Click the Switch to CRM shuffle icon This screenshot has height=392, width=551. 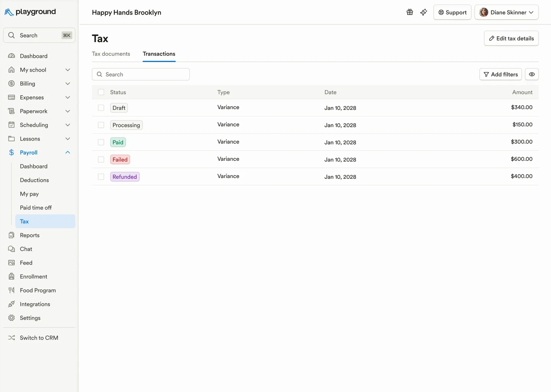coord(11,338)
